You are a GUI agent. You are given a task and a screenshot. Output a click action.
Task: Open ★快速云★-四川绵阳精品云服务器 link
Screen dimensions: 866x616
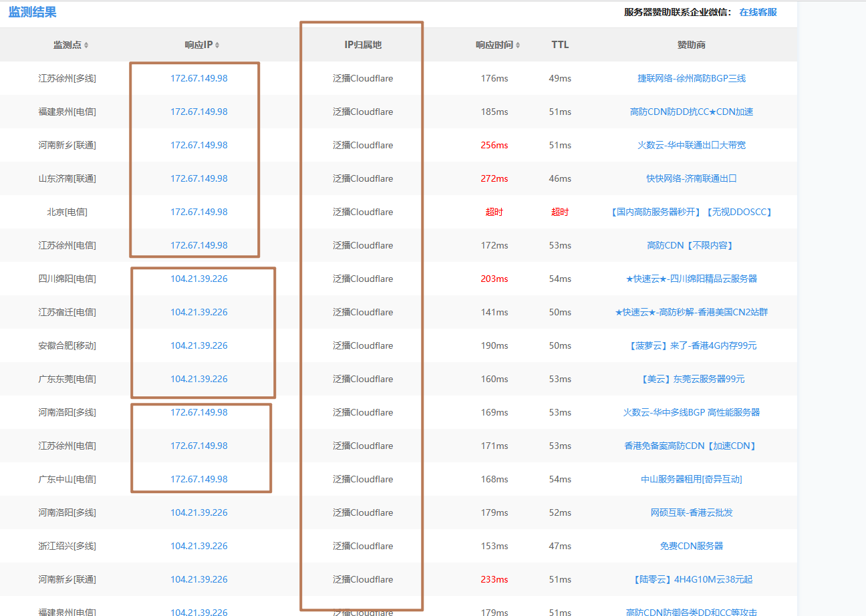point(691,279)
